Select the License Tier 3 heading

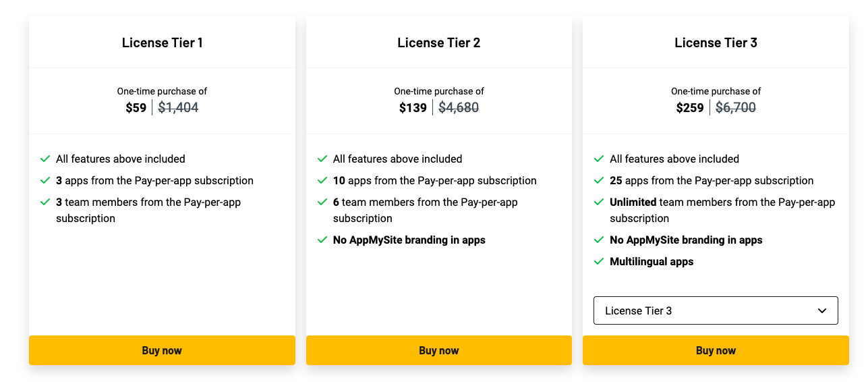tap(716, 43)
